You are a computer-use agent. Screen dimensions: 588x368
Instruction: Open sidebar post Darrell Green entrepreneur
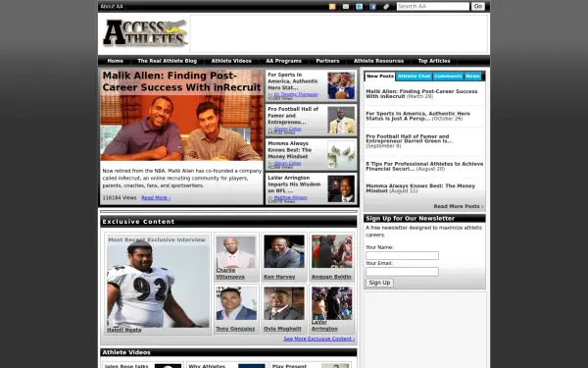click(409, 139)
